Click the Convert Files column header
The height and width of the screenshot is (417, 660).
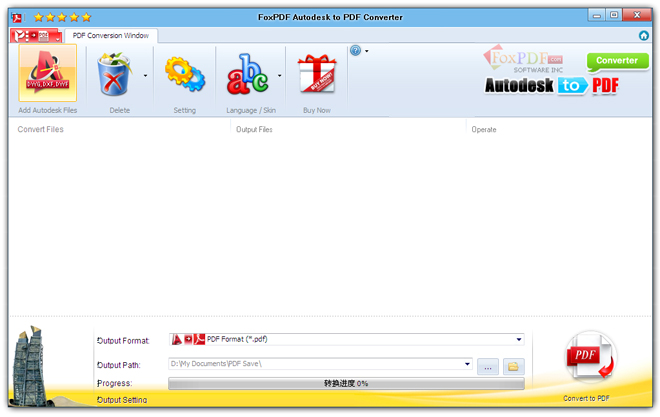point(40,129)
